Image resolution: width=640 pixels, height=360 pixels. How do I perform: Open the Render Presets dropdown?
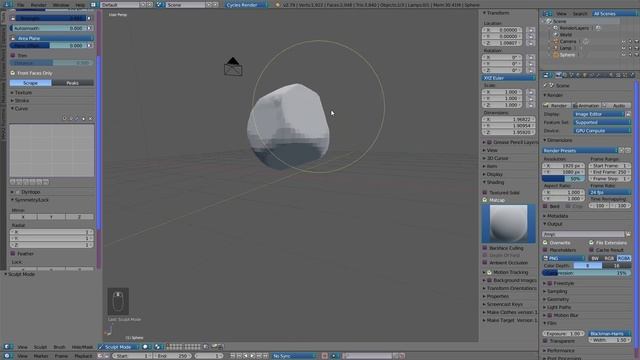[x=580, y=151]
